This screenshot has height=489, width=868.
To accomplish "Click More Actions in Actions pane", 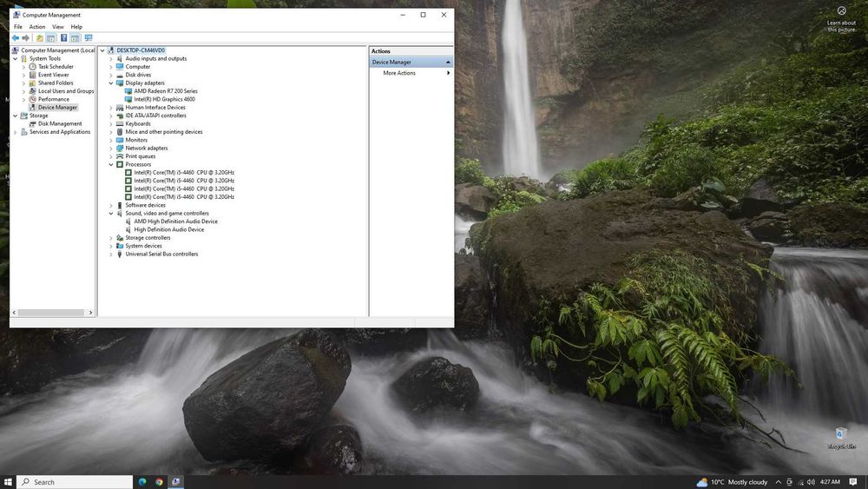I will 399,73.
